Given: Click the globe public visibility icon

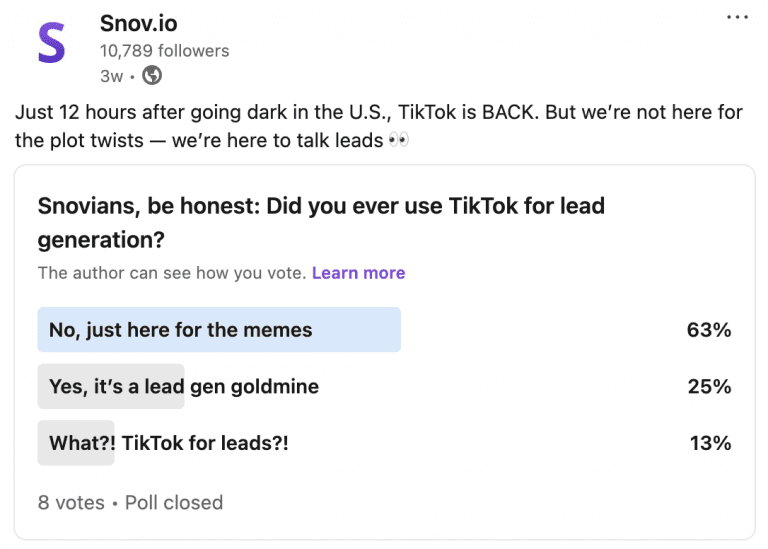Looking at the screenshot, I should click(x=152, y=75).
